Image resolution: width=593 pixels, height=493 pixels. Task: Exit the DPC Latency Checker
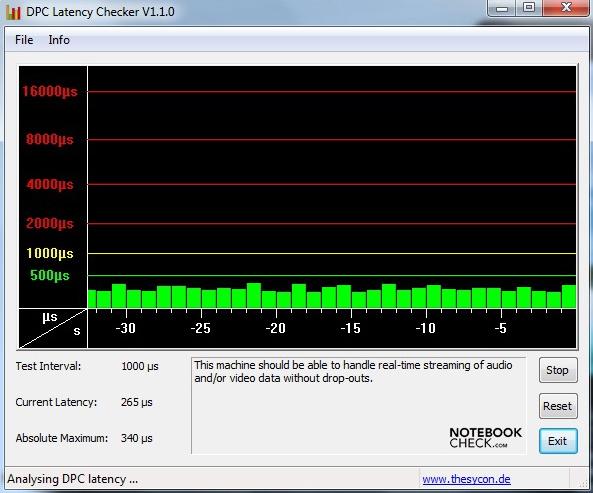point(558,441)
